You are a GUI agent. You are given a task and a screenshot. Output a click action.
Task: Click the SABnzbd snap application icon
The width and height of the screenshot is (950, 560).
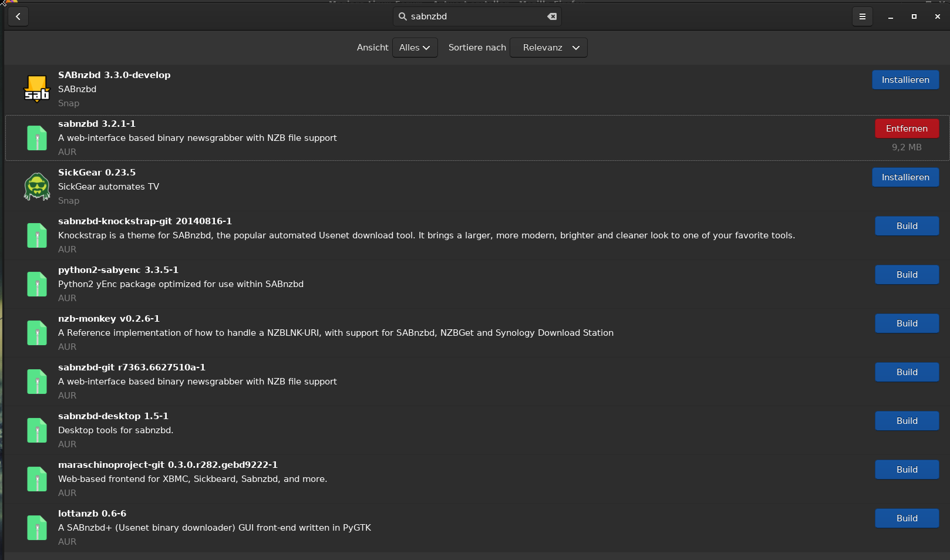(x=36, y=89)
